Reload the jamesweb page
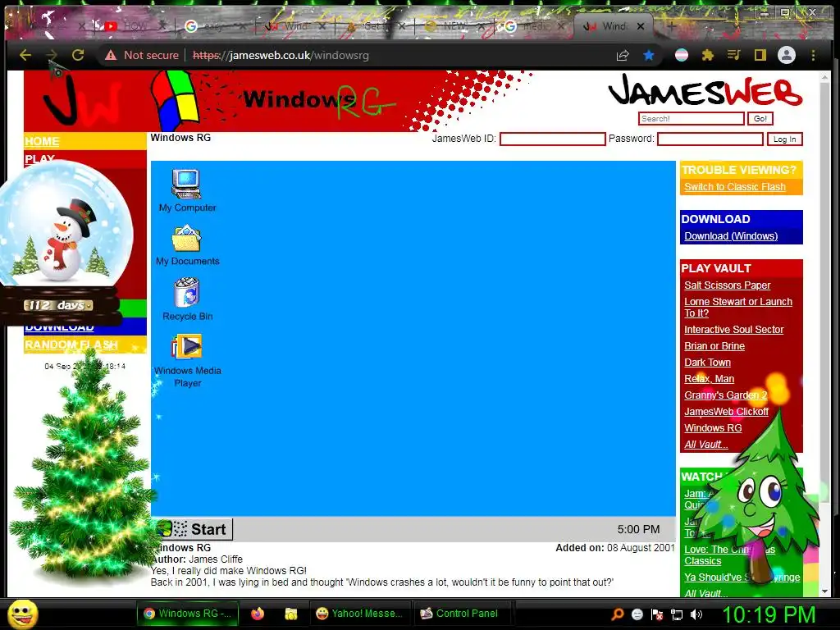Viewport: 840px width, 630px height. coord(78,55)
